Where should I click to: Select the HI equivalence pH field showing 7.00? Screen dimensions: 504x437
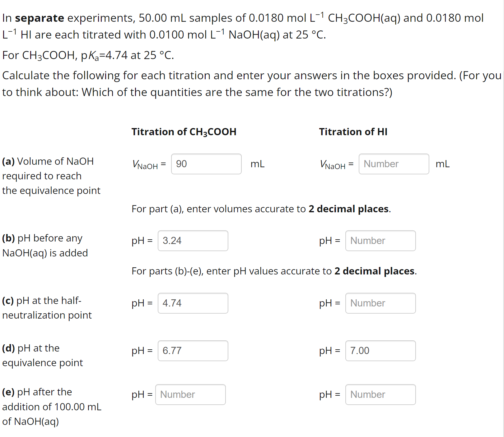(380, 351)
